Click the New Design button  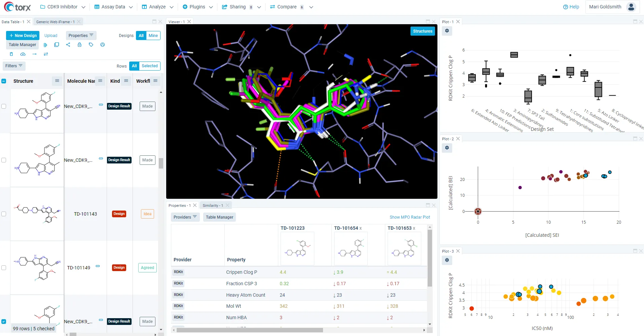pos(23,36)
